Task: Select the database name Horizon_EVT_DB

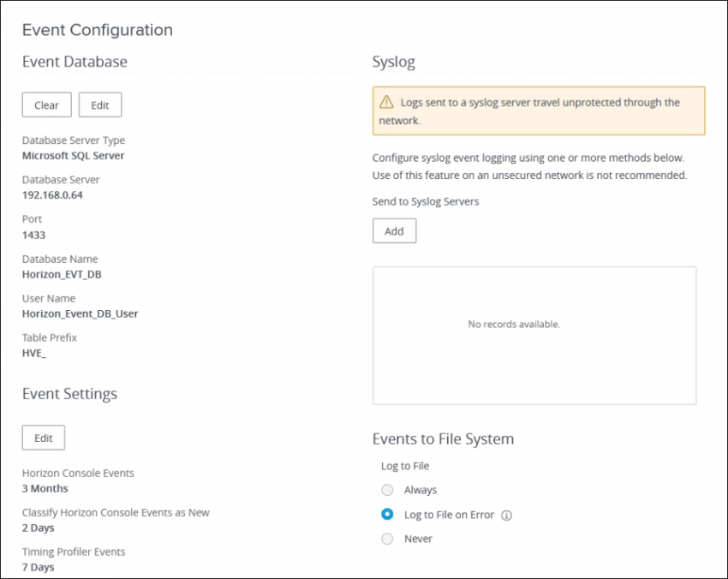Action: pos(62,274)
